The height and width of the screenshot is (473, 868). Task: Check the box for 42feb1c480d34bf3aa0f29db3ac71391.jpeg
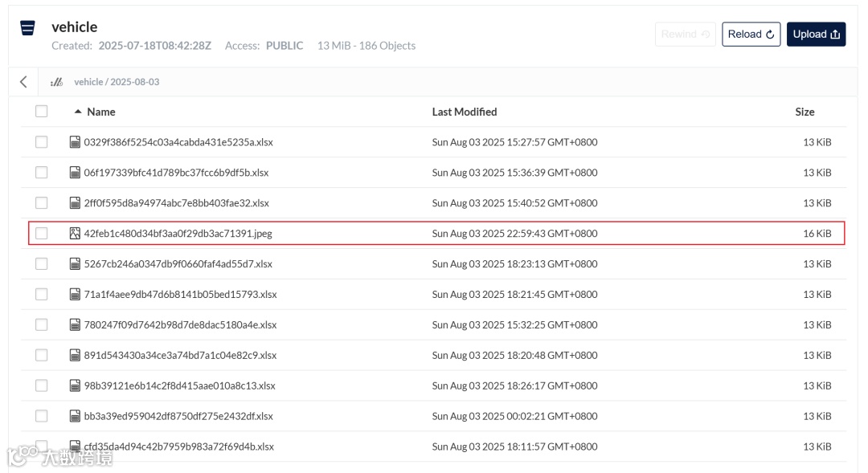42,234
